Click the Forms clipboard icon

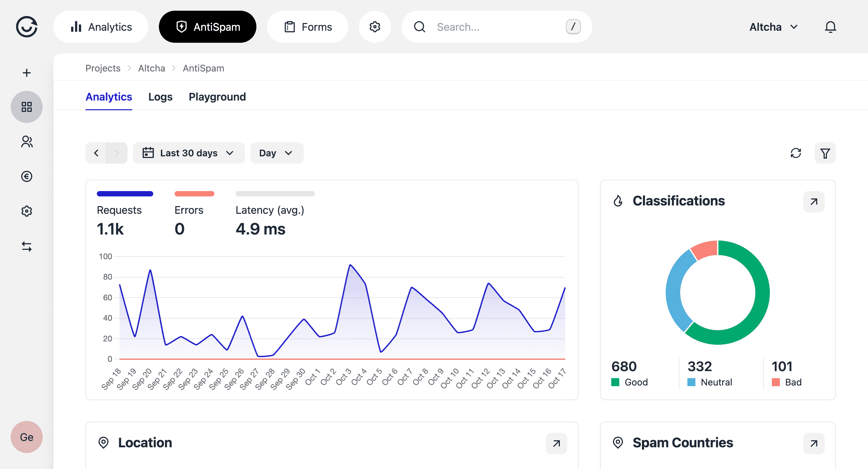[288, 27]
